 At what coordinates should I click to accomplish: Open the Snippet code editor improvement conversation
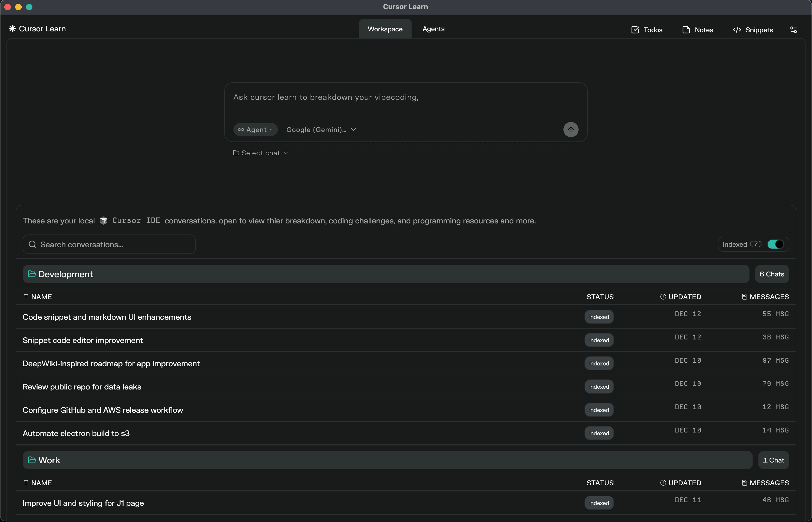(83, 340)
